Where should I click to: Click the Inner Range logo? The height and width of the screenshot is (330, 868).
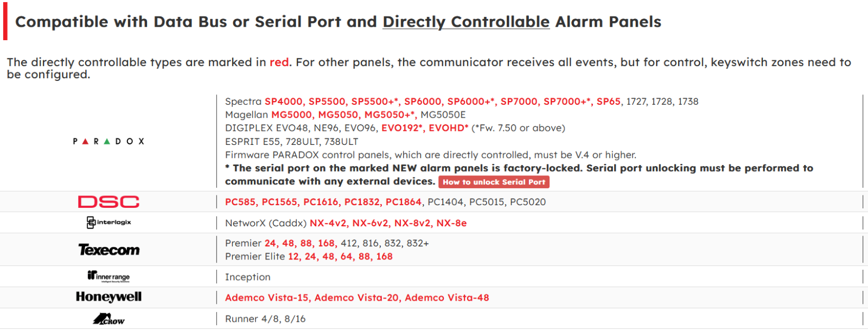click(x=108, y=276)
